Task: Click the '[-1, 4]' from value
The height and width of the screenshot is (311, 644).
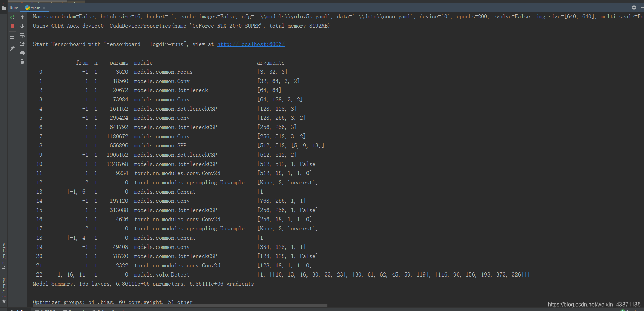Action: (77, 238)
